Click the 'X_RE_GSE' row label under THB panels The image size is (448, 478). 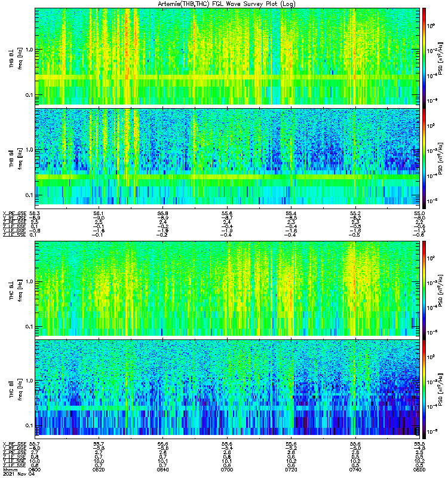pos(14,213)
